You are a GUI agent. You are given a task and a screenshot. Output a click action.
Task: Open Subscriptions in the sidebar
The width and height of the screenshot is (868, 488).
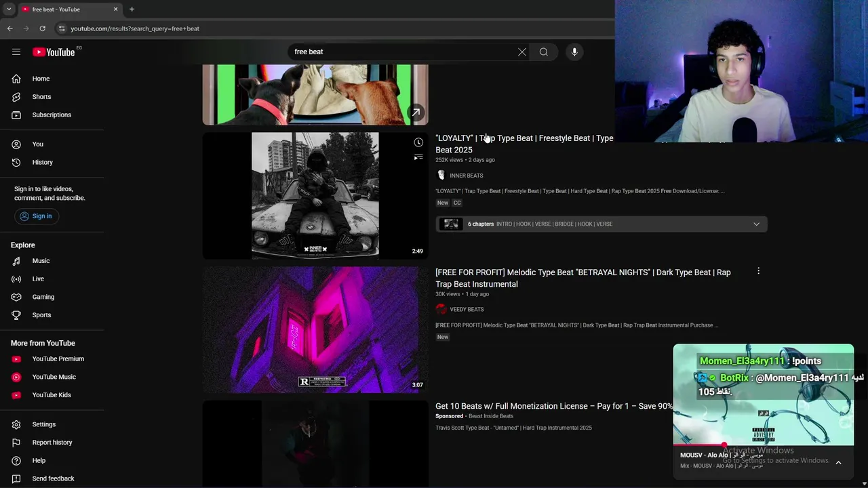52,115
